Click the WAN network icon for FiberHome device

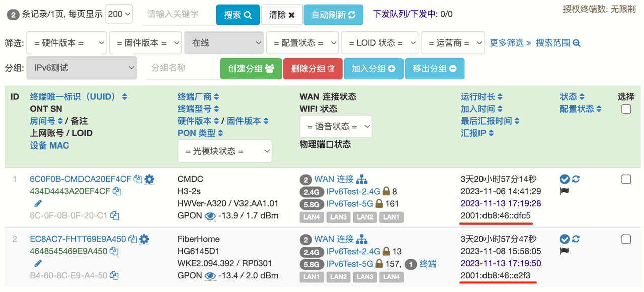point(362,239)
